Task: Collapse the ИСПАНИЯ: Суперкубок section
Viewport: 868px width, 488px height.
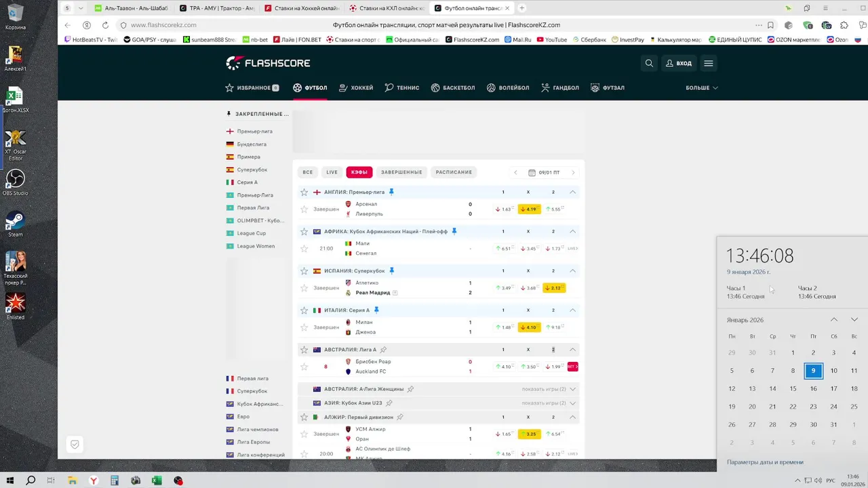Action: pyautogui.click(x=572, y=270)
